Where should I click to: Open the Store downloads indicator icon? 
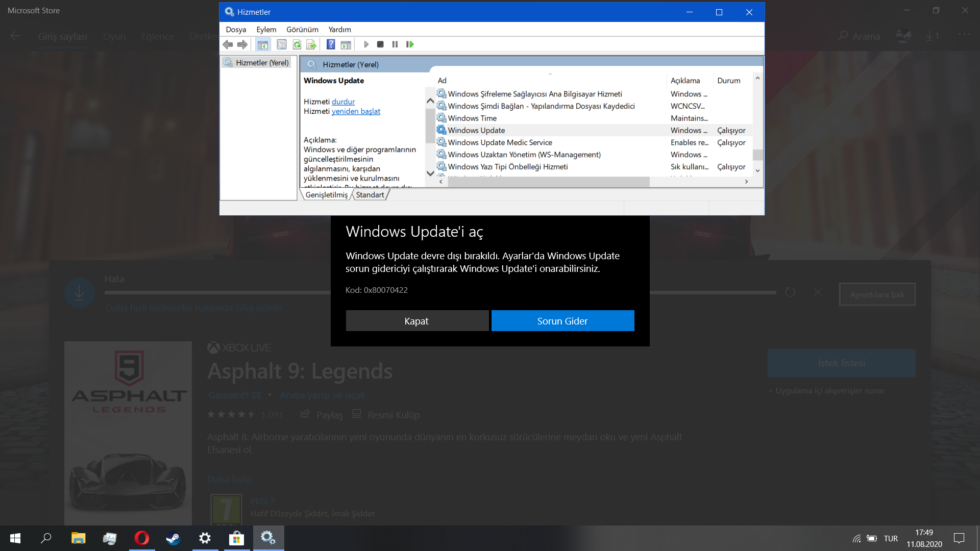(x=932, y=36)
